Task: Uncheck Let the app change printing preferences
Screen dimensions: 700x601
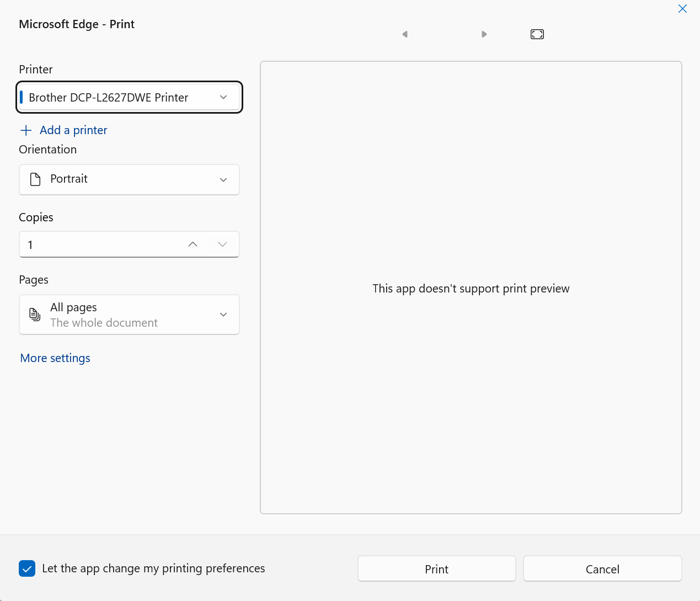Action: 27,568
